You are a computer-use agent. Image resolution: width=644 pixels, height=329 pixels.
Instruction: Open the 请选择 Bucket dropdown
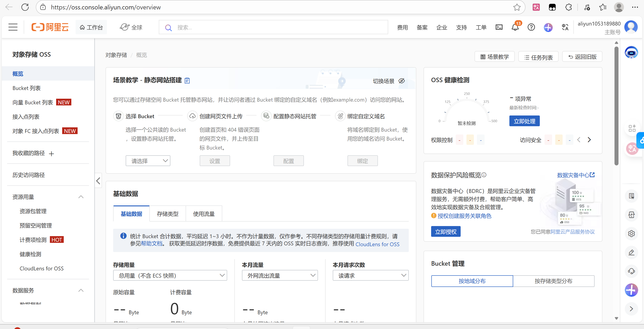(x=148, y=161)
